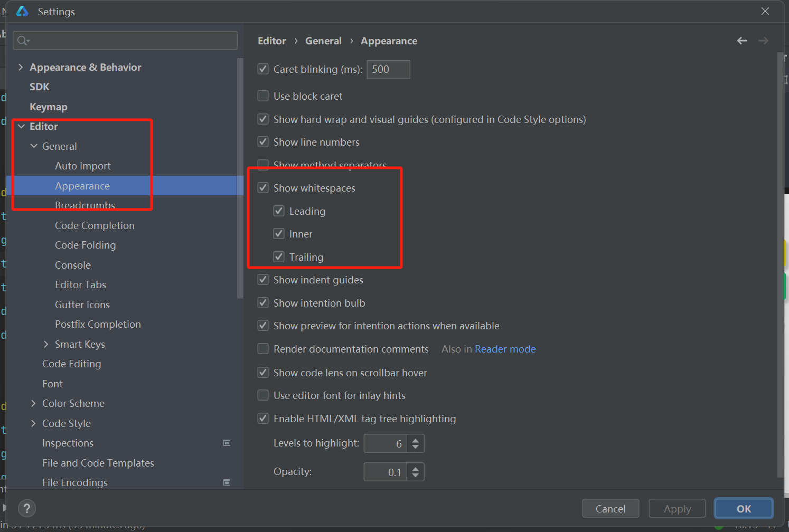Toggle Show line numbers checkbox

point(263,141)
